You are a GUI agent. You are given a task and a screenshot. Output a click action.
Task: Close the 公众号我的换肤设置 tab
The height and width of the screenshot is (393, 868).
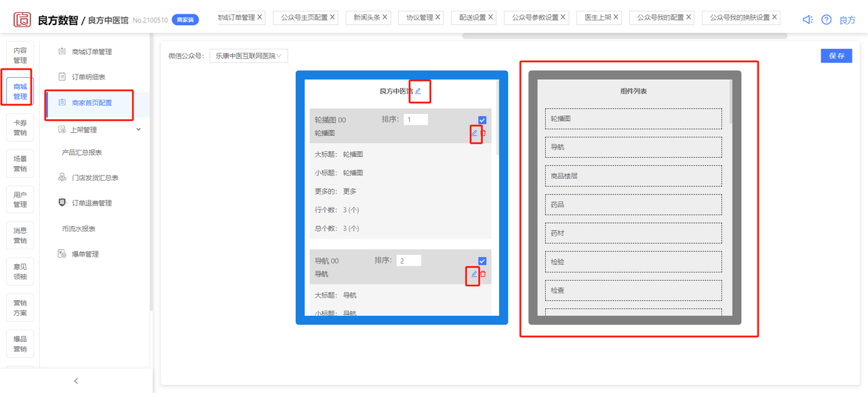tap(775, 17)
